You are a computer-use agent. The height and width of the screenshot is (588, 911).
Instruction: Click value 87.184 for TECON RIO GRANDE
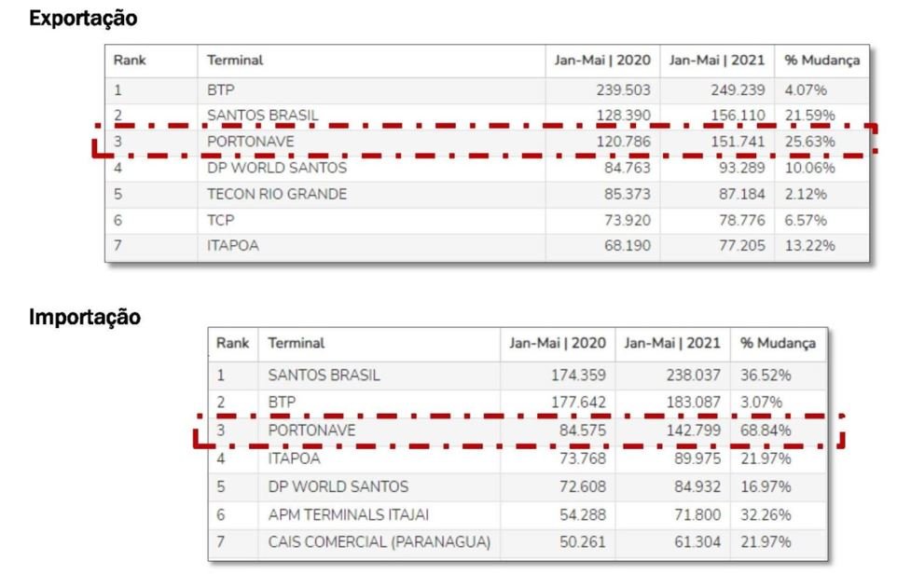[741, 194]
